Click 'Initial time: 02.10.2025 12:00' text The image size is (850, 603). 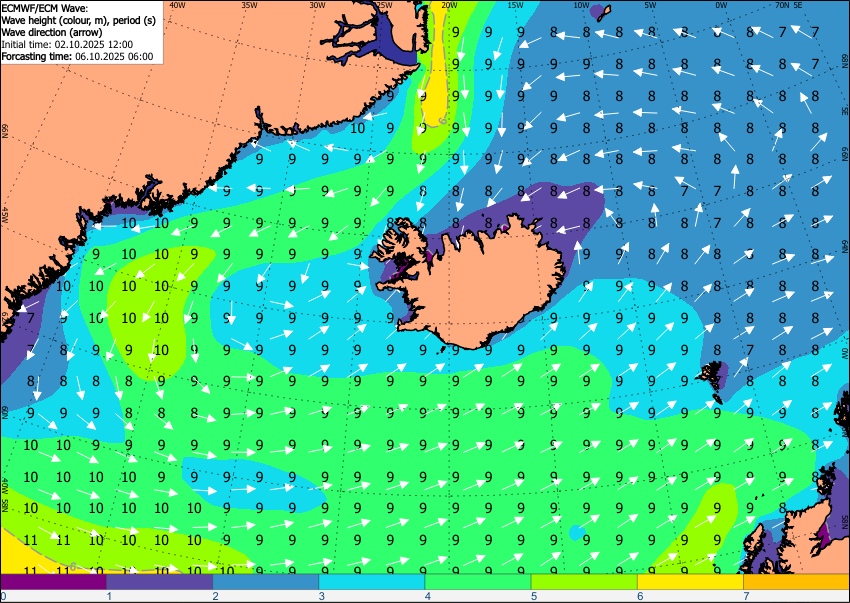pyautogui.click(x=67, y=44)
